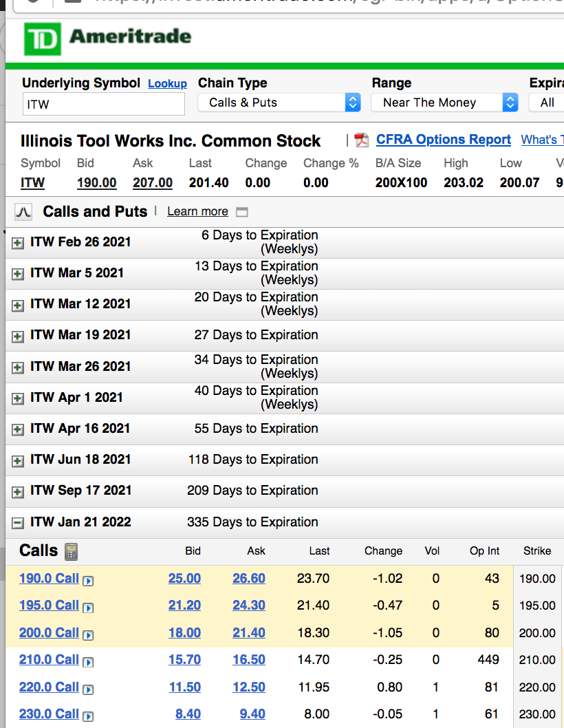The height and width of the screenshot is (728, 564).
Task: Click the arrow icon next to 230.0 Call
Action: pyautogui.click(x=88, y=716)
